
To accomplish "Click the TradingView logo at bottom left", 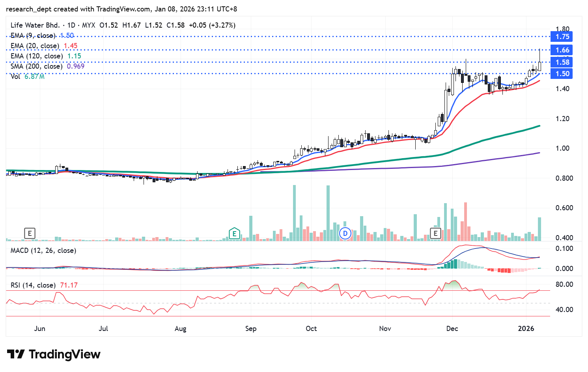I will pyautogui.click(x=54, y=354).
